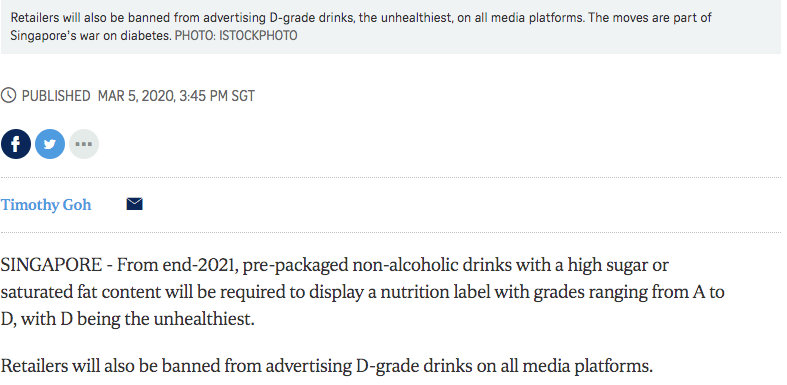Click 'war on diabetes' in the caption
The image size is (787, 385).
pos(125,36)
